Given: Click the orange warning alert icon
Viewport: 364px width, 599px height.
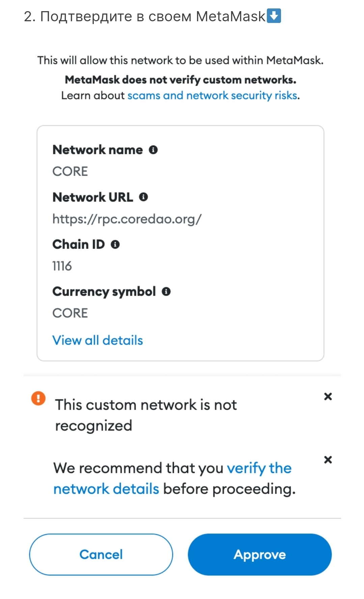Looking at the screenshot, I should (x=38, y=398).
